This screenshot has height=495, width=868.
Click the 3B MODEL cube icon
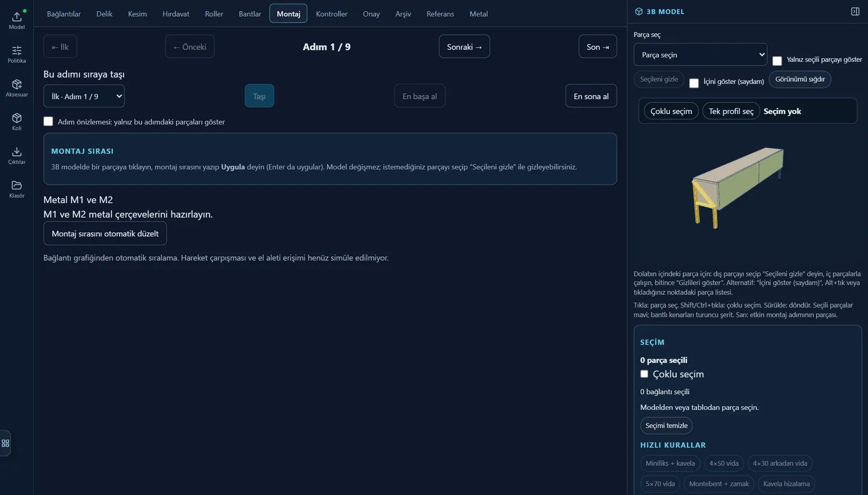[x=639, y=11]
